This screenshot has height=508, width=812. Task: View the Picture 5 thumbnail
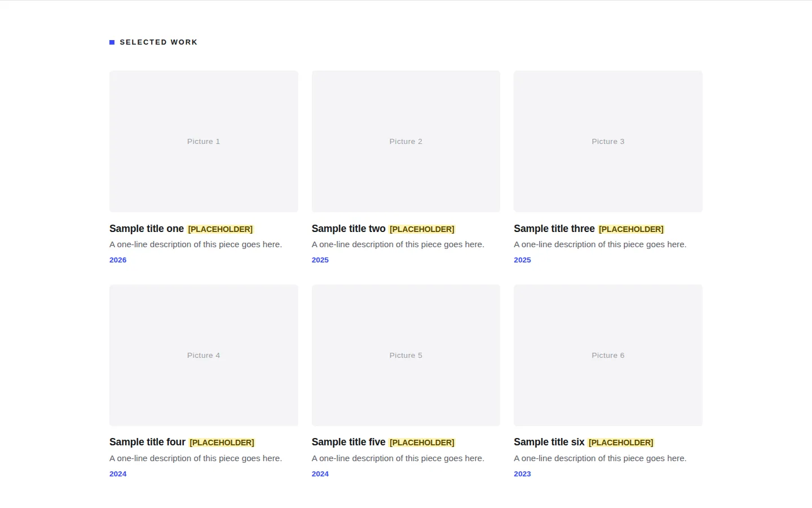pos(406,355)
